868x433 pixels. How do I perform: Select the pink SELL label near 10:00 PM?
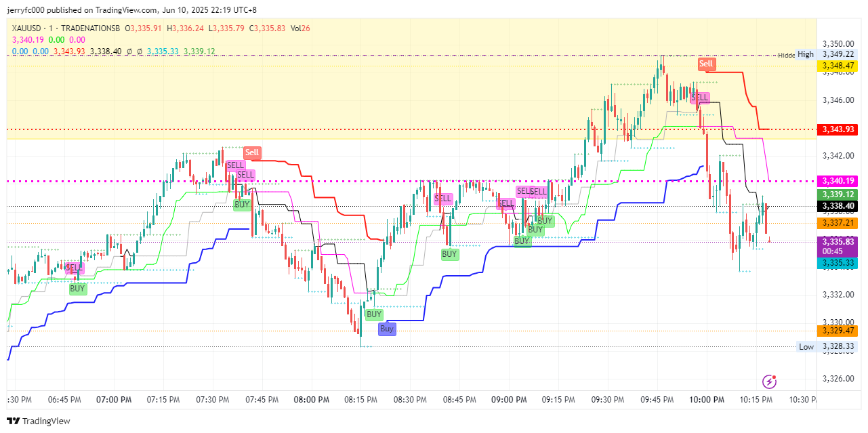[x=699, y=98]
